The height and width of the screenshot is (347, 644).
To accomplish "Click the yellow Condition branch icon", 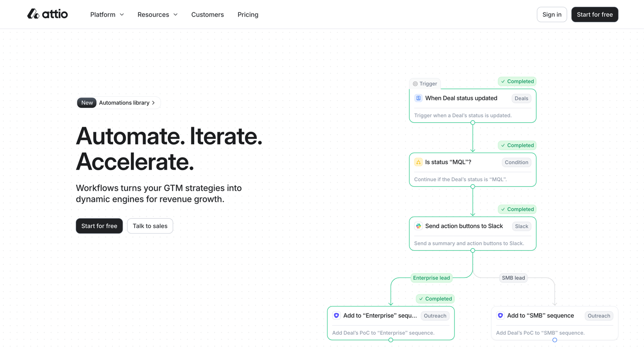I will point(418,162).
